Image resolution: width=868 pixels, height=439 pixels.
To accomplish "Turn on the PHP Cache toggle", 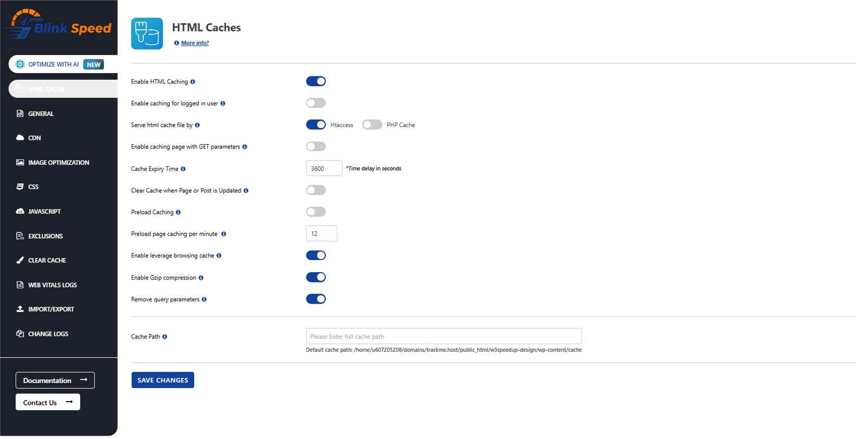I will 372,125.
